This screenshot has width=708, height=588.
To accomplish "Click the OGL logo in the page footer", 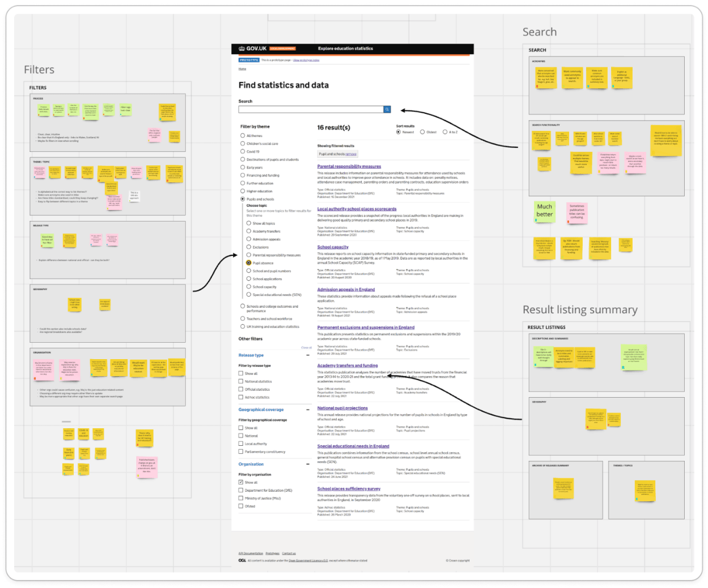I will pyautogui.click(x=243, y=559).
